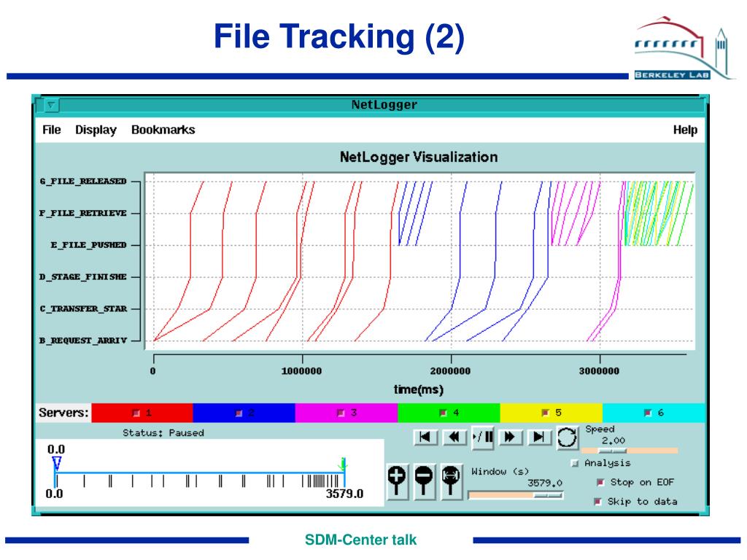Click the blue start marker on timeline

[57, 463]
